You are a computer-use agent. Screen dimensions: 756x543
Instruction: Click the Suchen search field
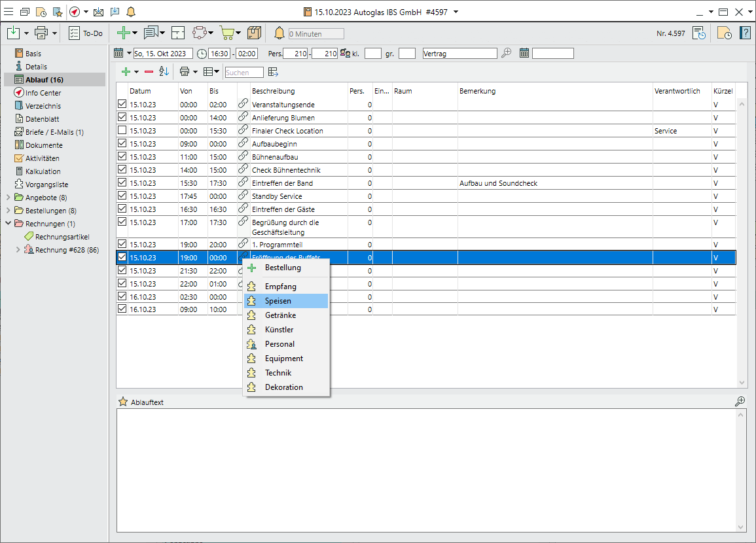243,73
